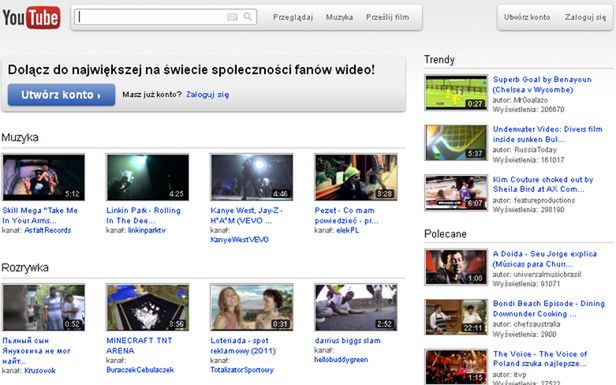Open the Kim Couture choked out thumbnail
616x385 pixels.
pyautogui.click(x=456, y=192)
